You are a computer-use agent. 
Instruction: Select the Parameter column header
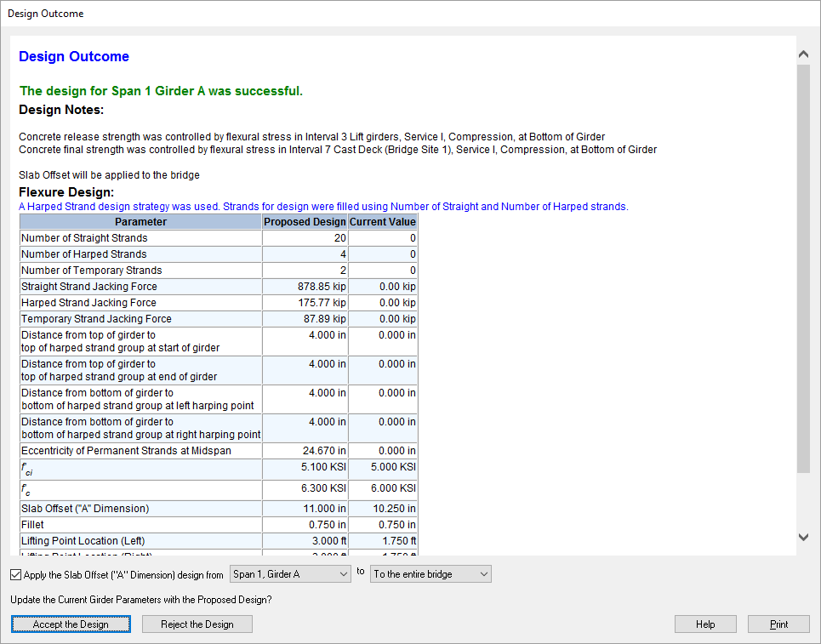point(141,222)
